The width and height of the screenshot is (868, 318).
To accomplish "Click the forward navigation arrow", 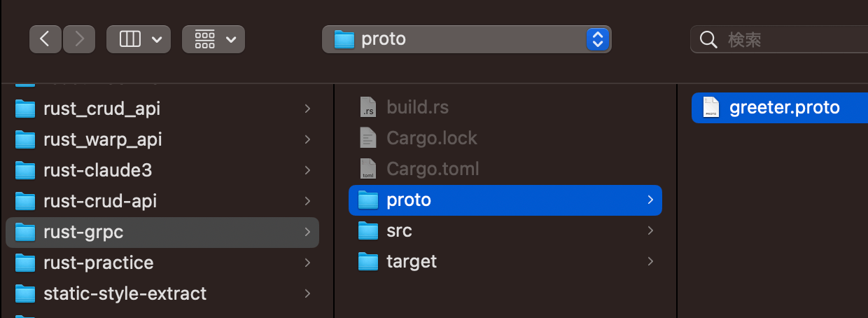I will (x=78, y=39).
